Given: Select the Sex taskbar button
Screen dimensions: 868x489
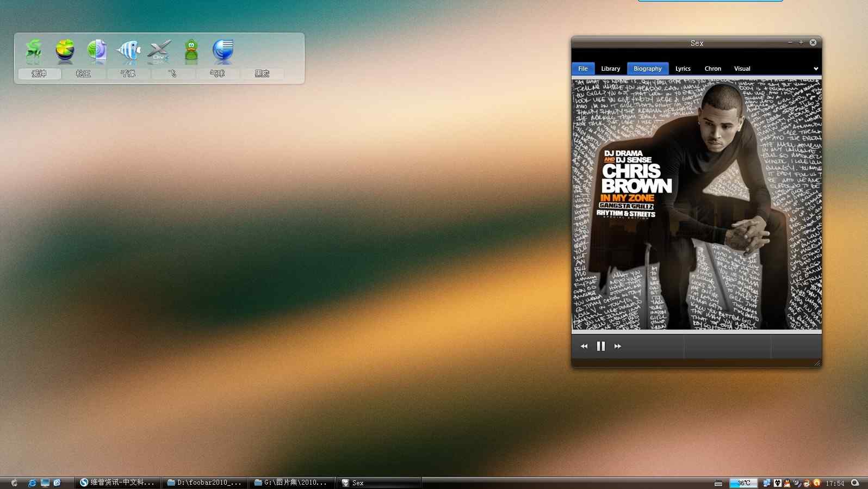Looking at the screenshot, I should [379, 482].
